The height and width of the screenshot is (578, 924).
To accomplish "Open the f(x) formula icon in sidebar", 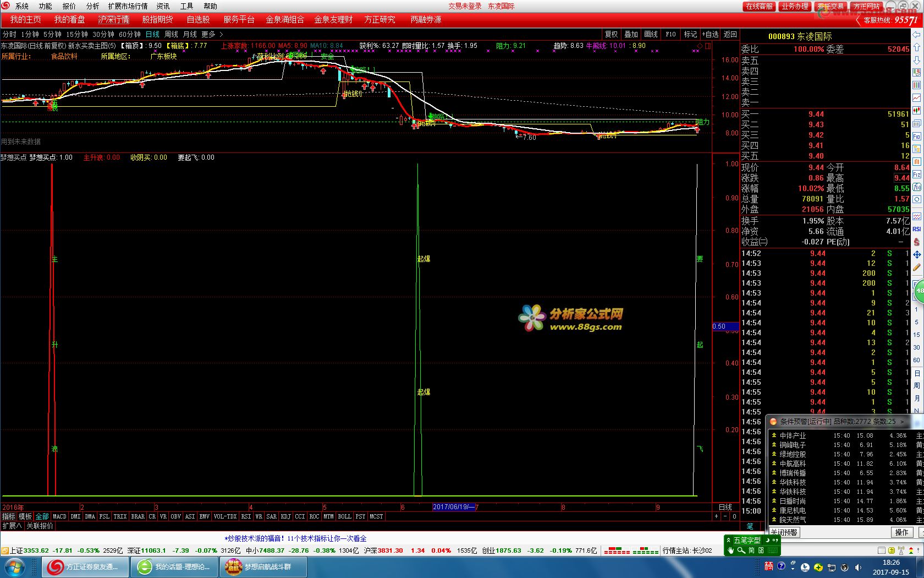I will (917, 187).
